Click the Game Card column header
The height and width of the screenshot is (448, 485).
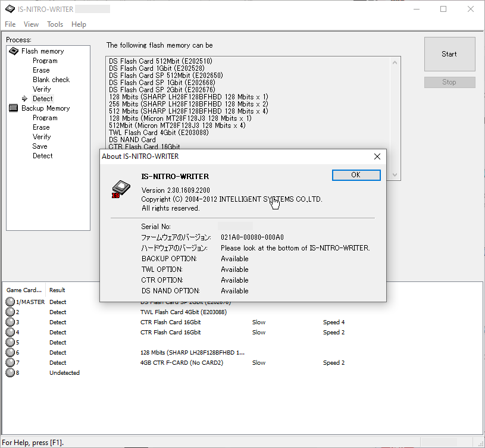pyautogui.click(x=24, y=290)
